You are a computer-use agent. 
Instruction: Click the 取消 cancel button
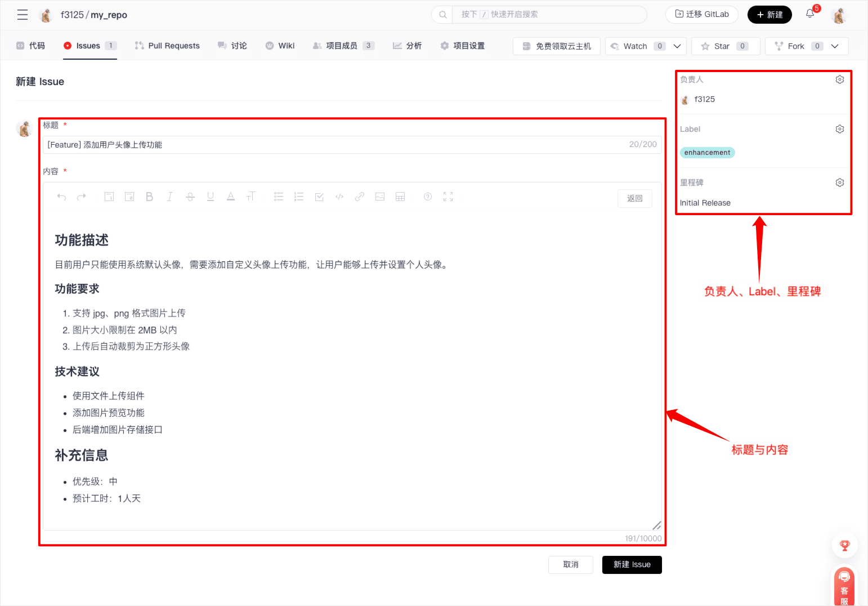[570, 564]
